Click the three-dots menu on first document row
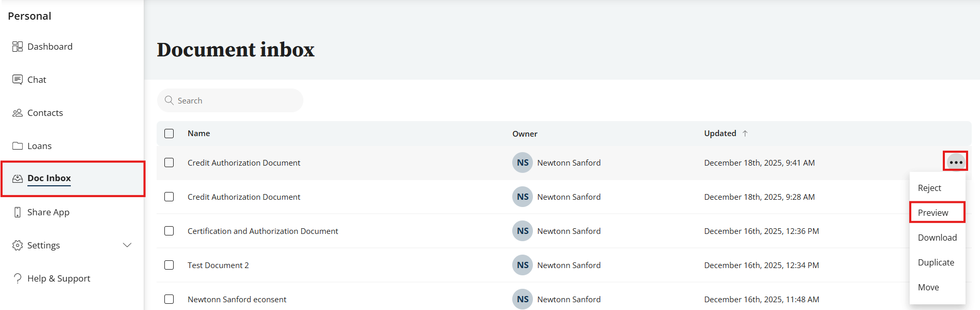The height and width of the screenshot is (310, 980). [x=956, y=162]
